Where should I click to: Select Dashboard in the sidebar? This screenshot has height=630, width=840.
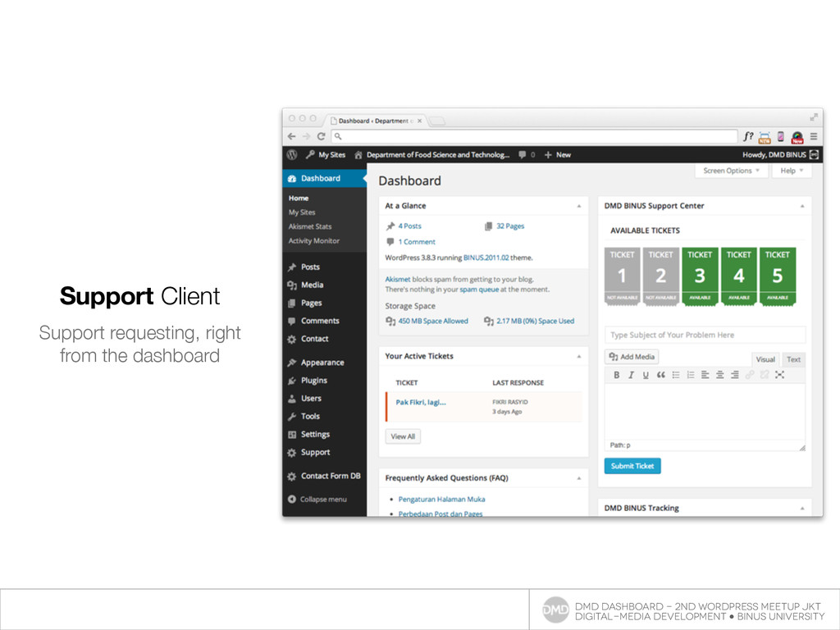[324, 178]
